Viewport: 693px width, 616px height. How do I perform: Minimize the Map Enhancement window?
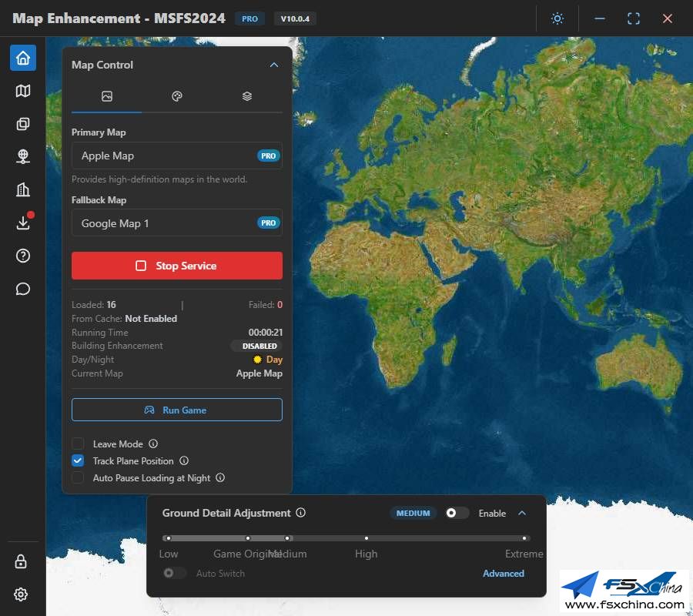(600, 18)
